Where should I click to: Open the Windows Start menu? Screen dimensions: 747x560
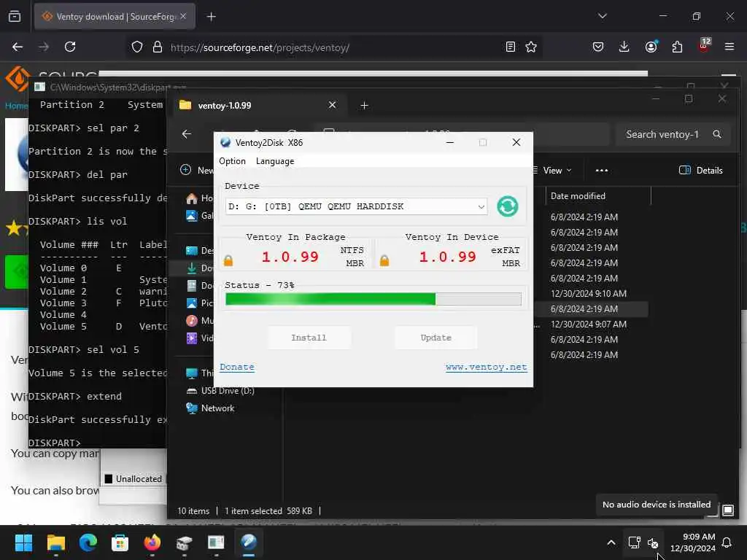(23, 542)
